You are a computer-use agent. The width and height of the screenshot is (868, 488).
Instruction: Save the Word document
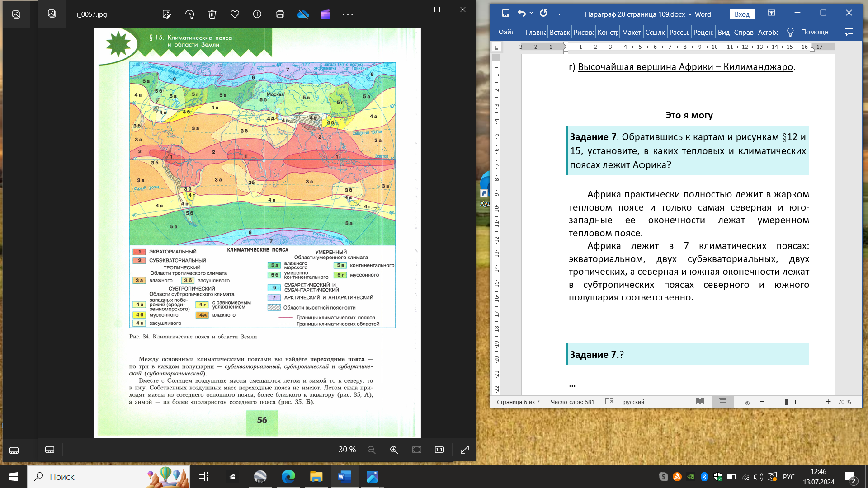click(x=505, y=14)
